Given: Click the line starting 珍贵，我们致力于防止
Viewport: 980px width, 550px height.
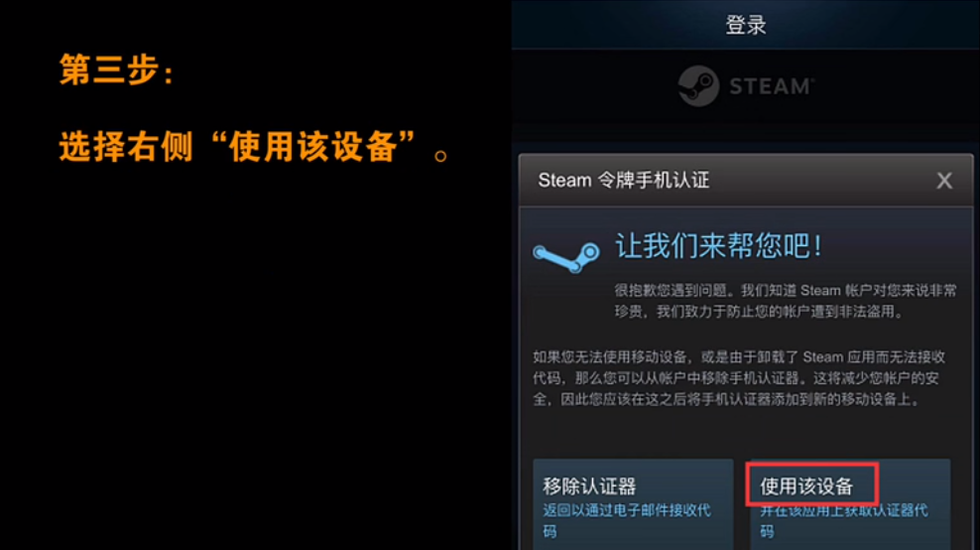Looking at the screenshot, I should (x=759, y=312).
